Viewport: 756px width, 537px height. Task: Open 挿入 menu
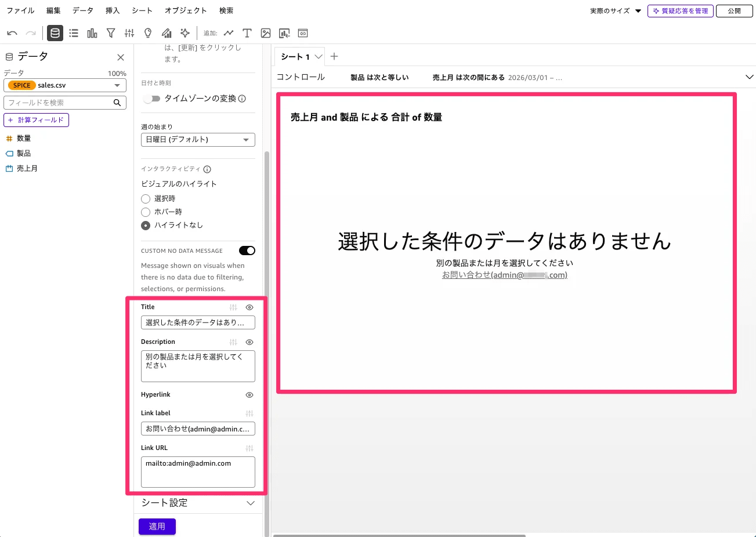pos(113,11)
